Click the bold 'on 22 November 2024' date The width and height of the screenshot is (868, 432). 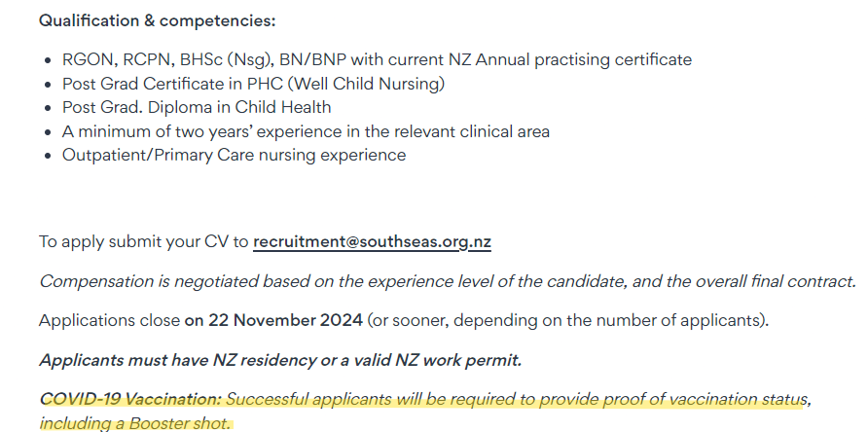click(x=273, y=320)
